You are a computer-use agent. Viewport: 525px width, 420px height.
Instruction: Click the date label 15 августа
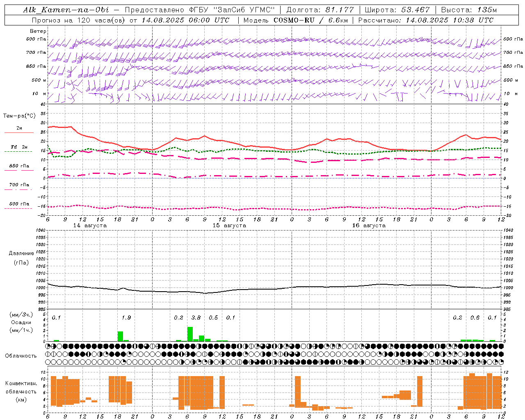click(x=229, y=226)
